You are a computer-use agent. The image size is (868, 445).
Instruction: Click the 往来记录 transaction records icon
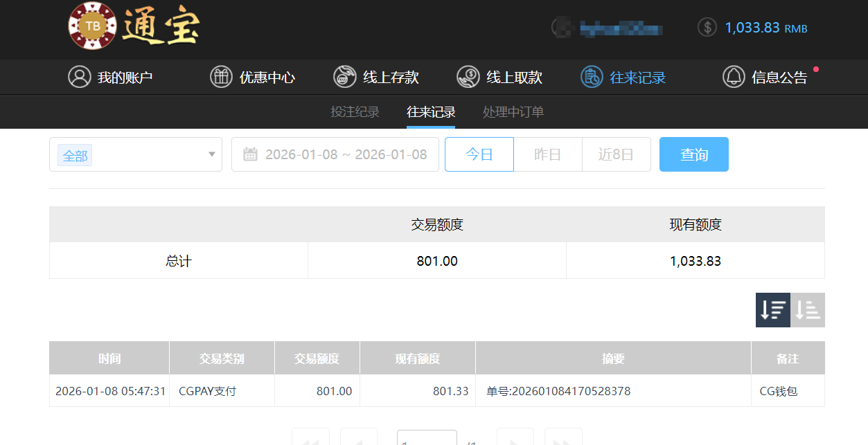(591, 77)
